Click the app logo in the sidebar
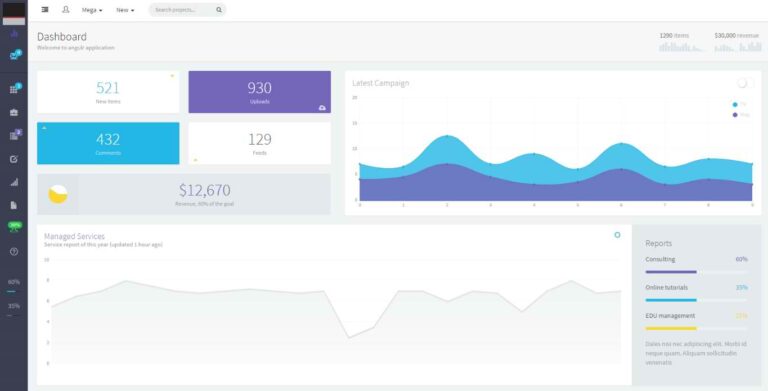The image size is (768, 391). pyautogui.click(x=14, y=13)
